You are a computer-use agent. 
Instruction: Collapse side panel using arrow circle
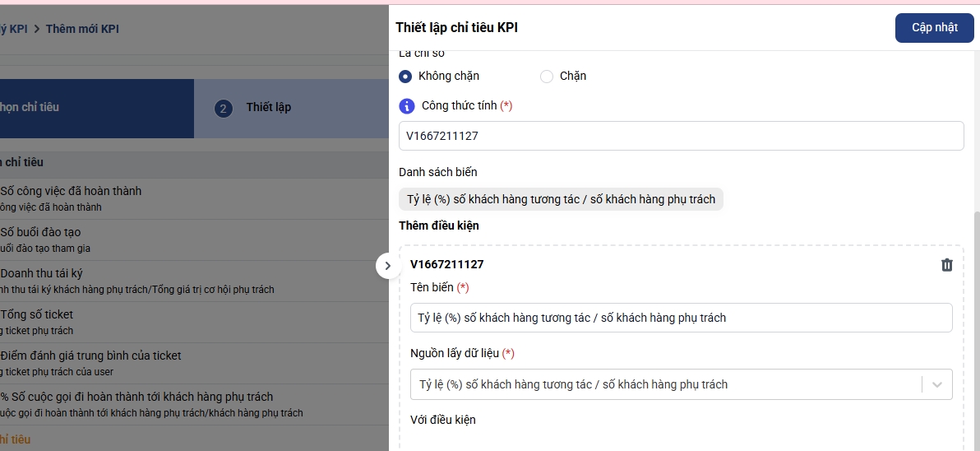point(388,266)
